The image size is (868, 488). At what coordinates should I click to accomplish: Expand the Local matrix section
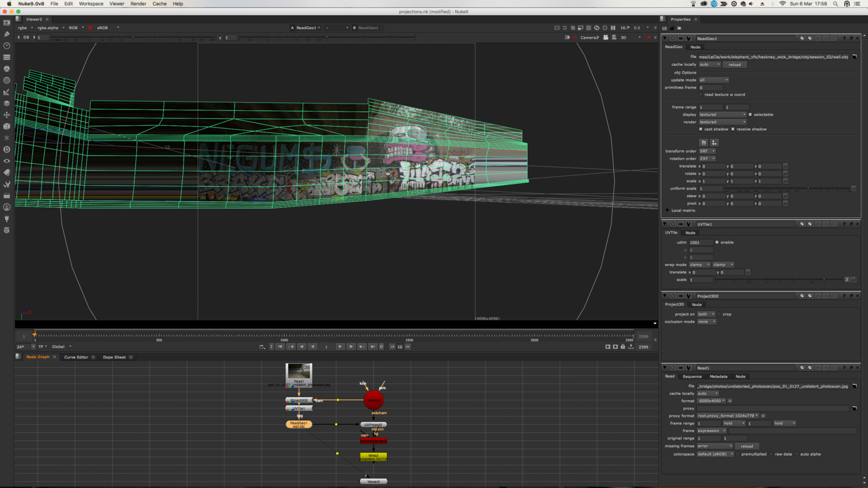667,210
